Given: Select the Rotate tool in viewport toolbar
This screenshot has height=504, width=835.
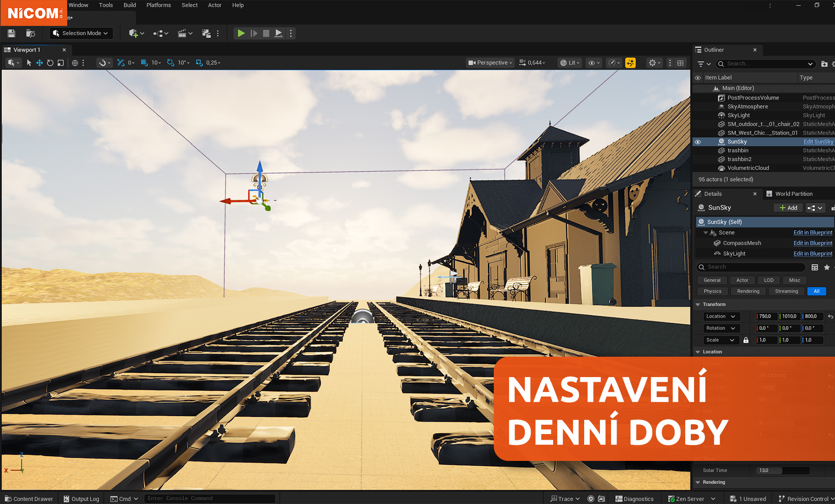Looking at the screenshot, I should pos(50,63).
